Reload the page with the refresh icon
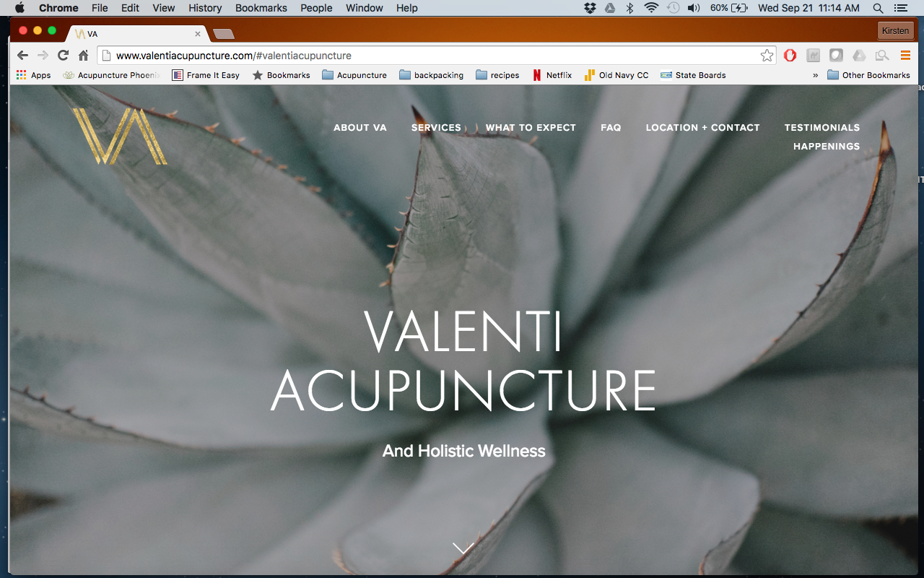The width and height of the screenshot is (924, 578). pyautogui.click(x=63, y=56)
